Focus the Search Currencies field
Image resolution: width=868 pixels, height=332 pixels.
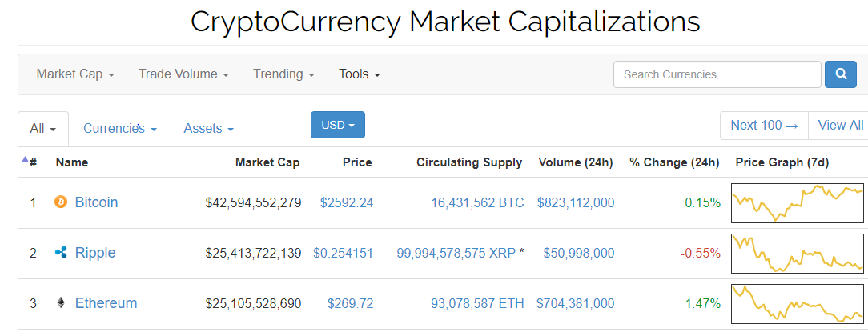[x=717, y=74]
